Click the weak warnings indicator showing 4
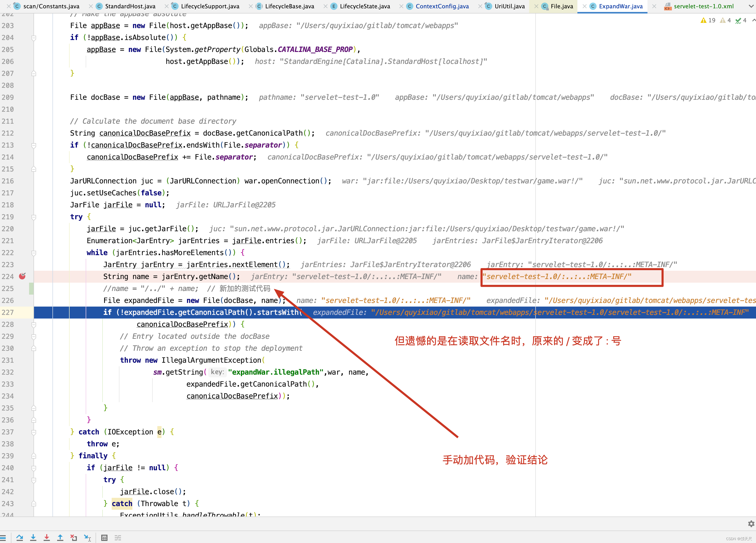 click(725, 20)
